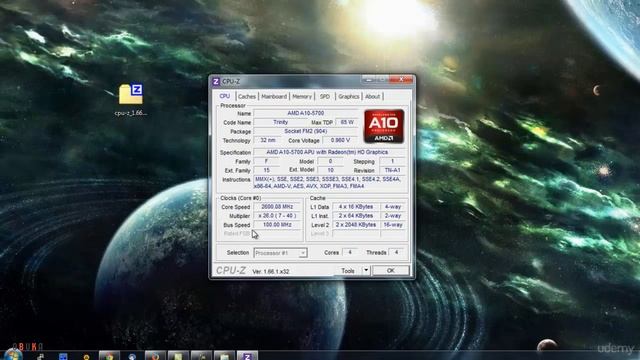
Task: Click the 4-way L1 Data associativity
Action: tap(393, 207)
